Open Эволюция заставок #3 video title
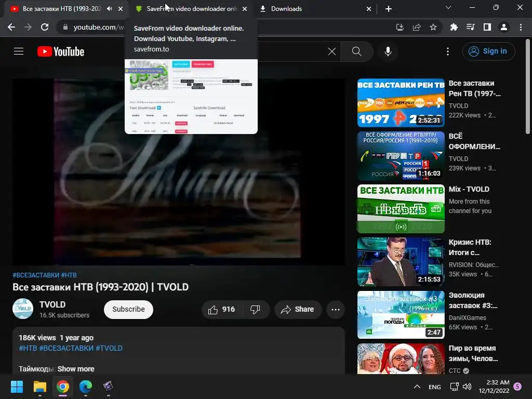The image size is (532, 399). point(473,300)
